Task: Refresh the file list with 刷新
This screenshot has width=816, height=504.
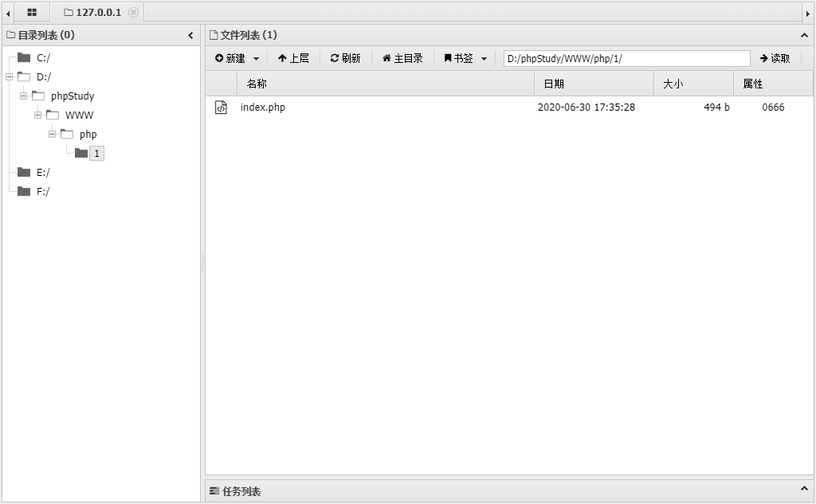Action: (346, 58)
